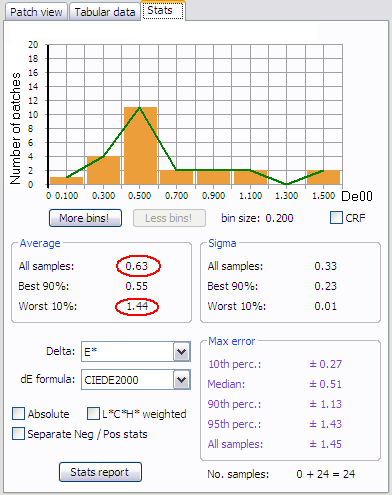Click the histogram bar at 0.300
Image resolution: width=392 pixels, height=495 pixels.
(x=103, y=170)
